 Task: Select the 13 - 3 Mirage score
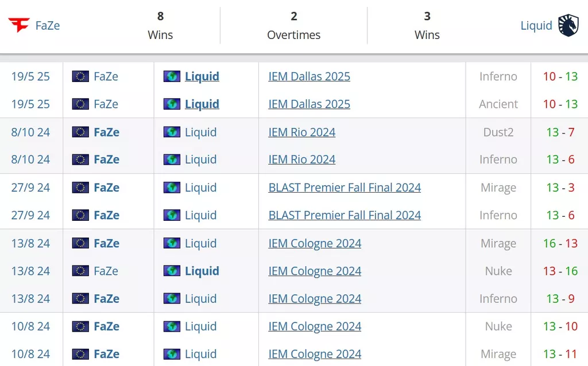coord(560,188)
